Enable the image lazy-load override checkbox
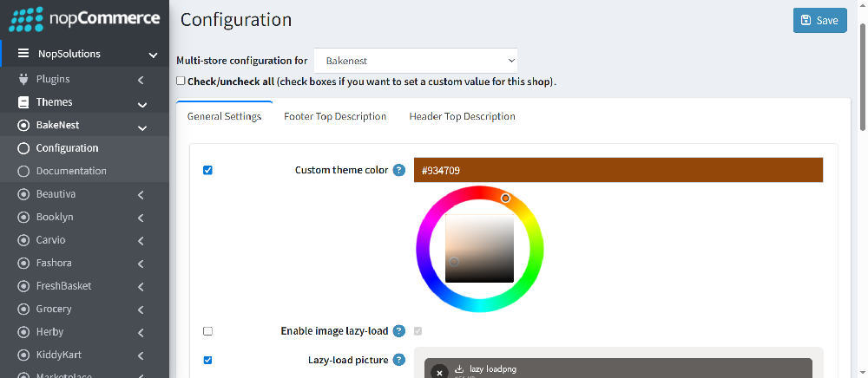The height and width of the screenshot is (378, 868). click(x=207, y=331)
